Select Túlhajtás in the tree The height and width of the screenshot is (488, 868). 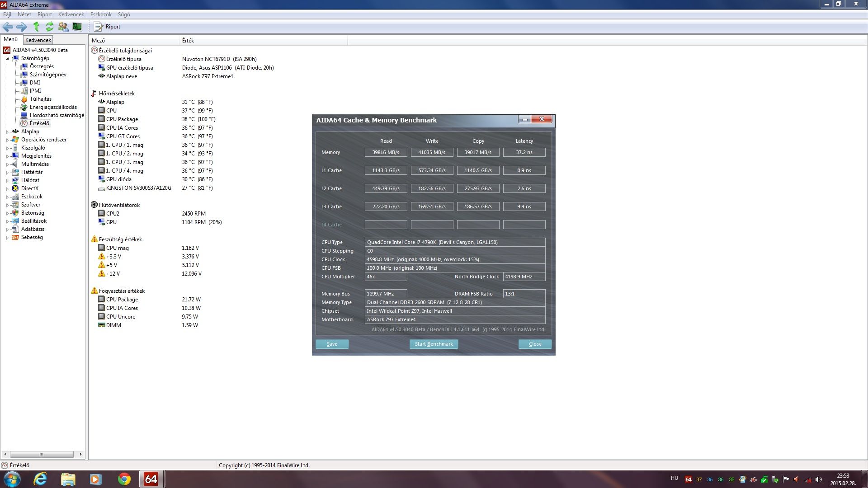[x=41, y=99]
